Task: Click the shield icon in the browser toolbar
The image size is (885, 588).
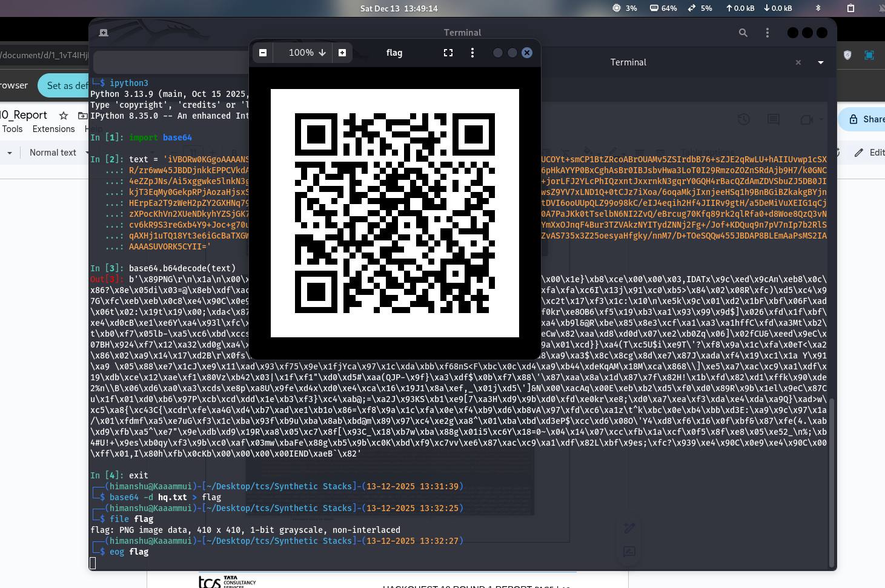Action: click(x=847, y=55)
